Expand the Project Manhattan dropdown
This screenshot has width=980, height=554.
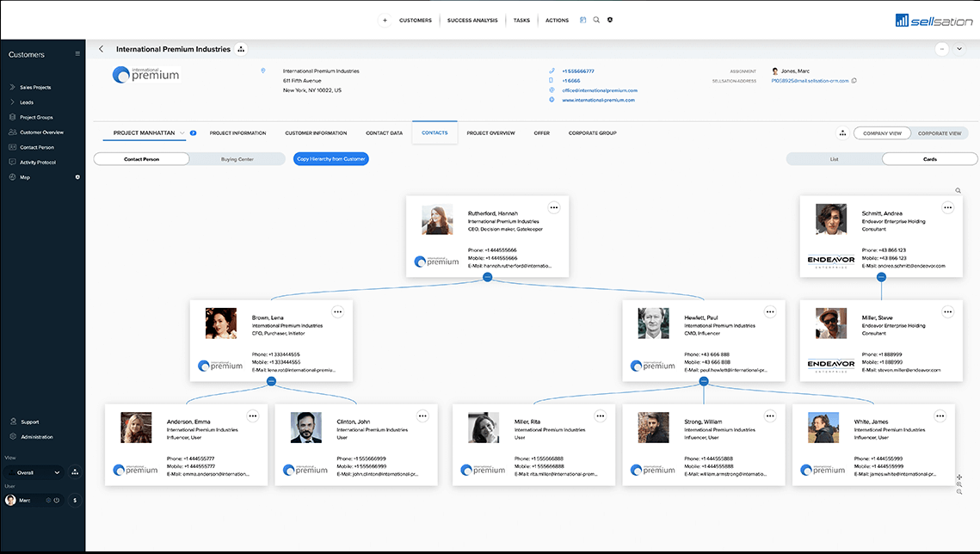click(x=182, y=133)
